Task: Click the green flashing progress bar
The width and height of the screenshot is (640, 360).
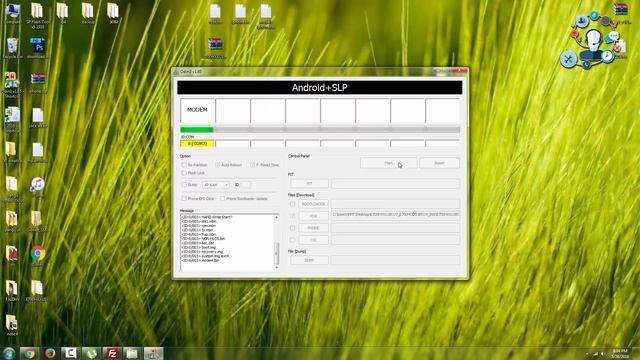Action: pos(197,129)
